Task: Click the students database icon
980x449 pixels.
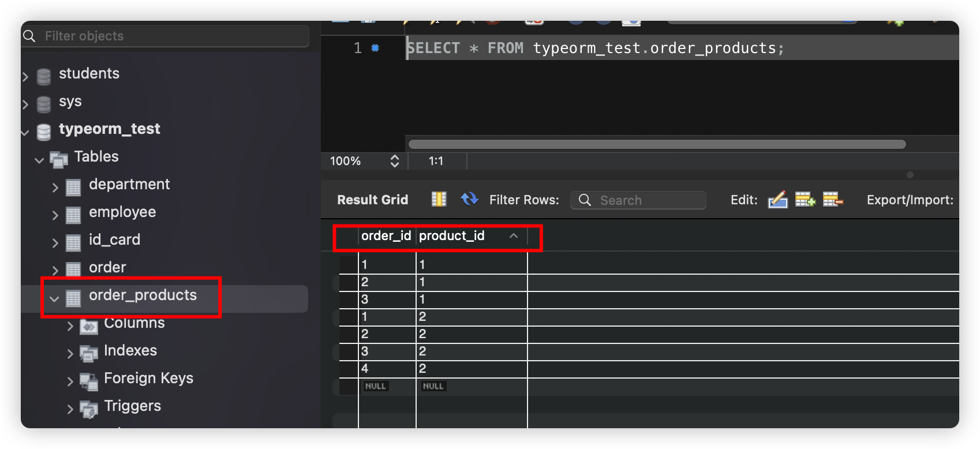Action: 44,76
